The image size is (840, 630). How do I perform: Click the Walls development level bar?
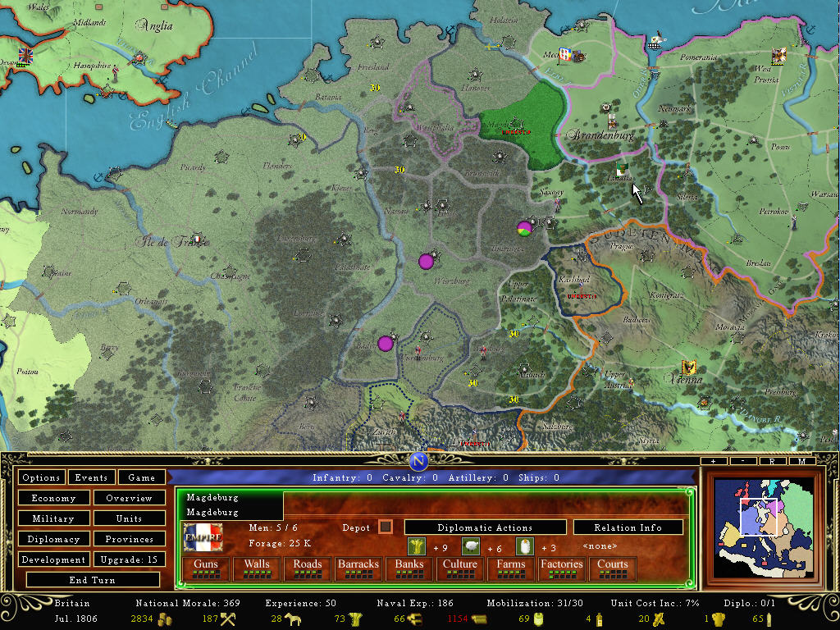257,574
